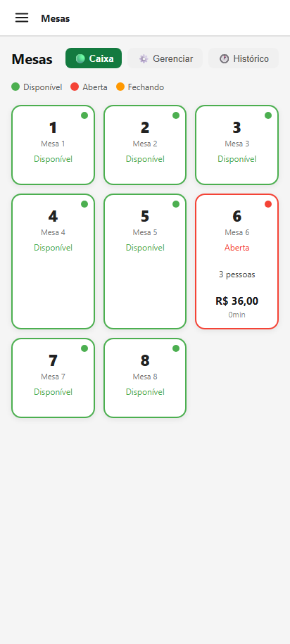Open the open table Mesa 6
Viewport: 290px width, 644px height.
click(237, 262)
